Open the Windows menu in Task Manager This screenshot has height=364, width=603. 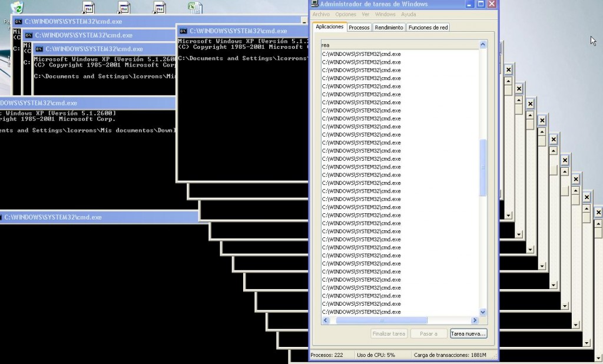(385, 14)
